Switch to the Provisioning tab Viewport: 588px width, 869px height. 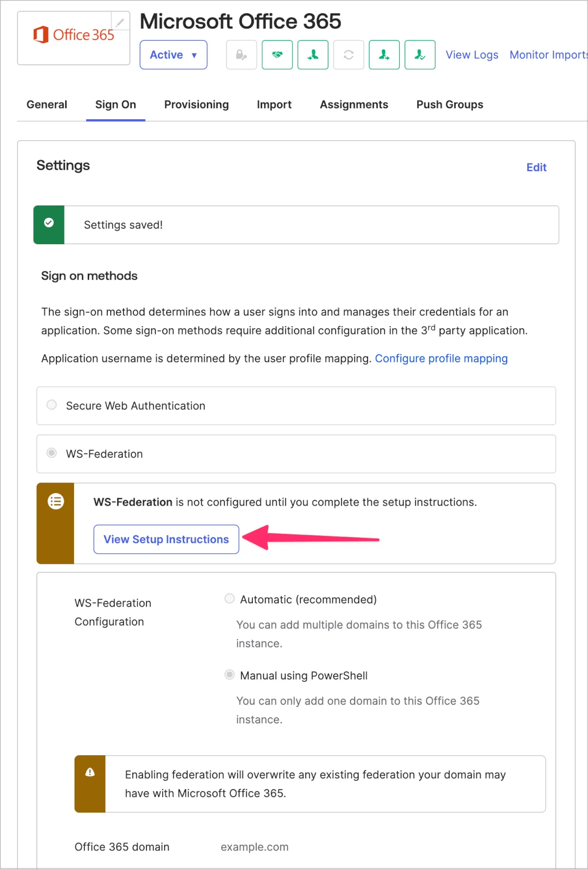(196, 104)
